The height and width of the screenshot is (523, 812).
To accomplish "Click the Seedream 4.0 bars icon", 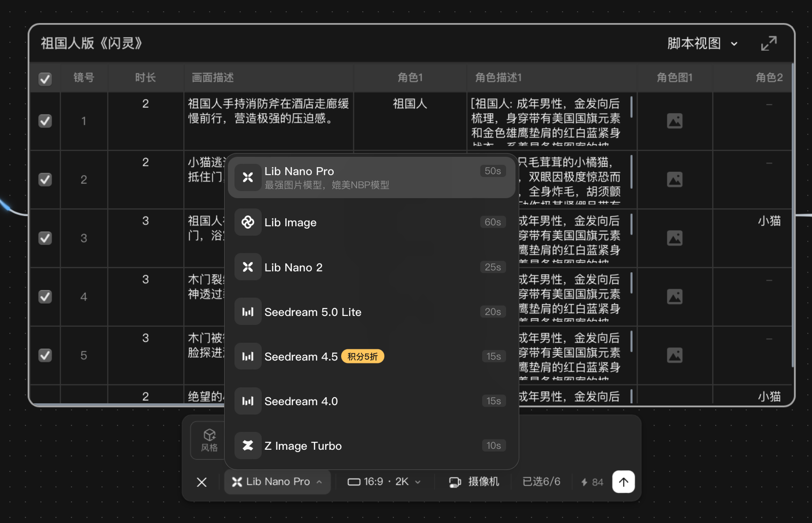I will click(248, 401).
